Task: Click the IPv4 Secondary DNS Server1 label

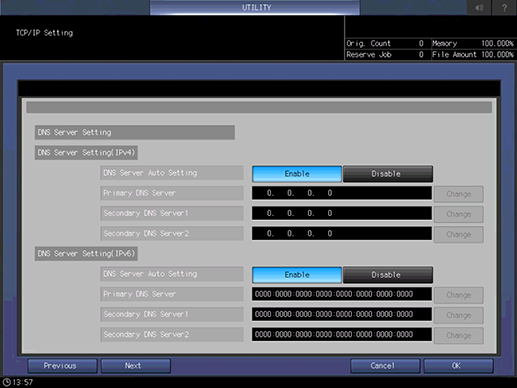Action: click(x=172, y=213)
